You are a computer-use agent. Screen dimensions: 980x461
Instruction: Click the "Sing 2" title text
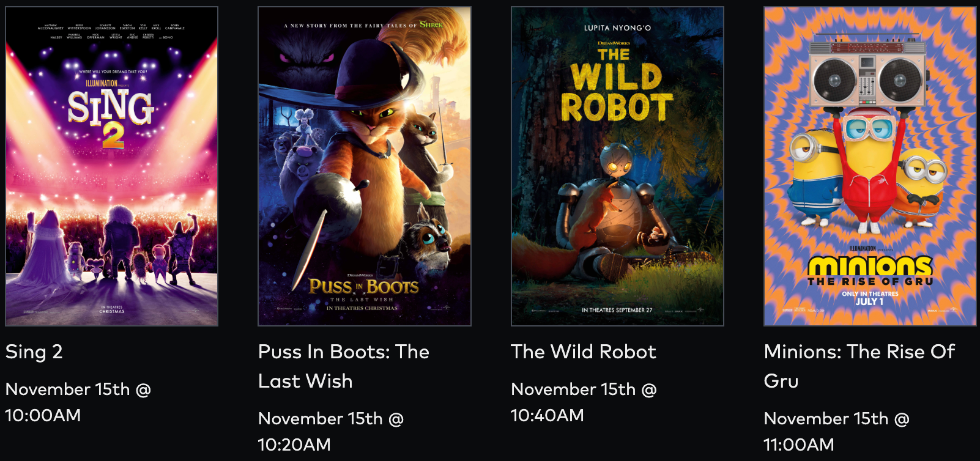tap(34, 352)
